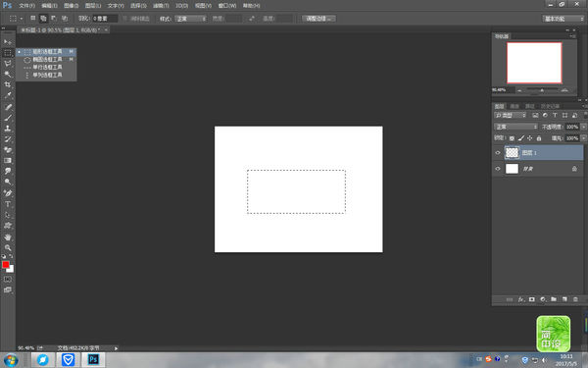588x368 pixels.
Task: Open the layer blend mode 正常 dropdown
Action: 516,127
